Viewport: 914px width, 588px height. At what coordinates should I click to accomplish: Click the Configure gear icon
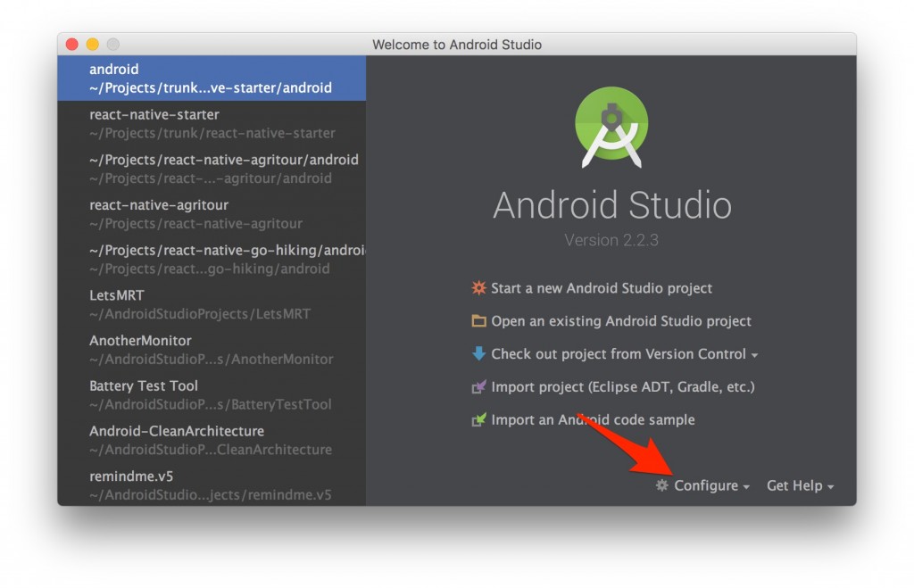click(x=661, y=484)
